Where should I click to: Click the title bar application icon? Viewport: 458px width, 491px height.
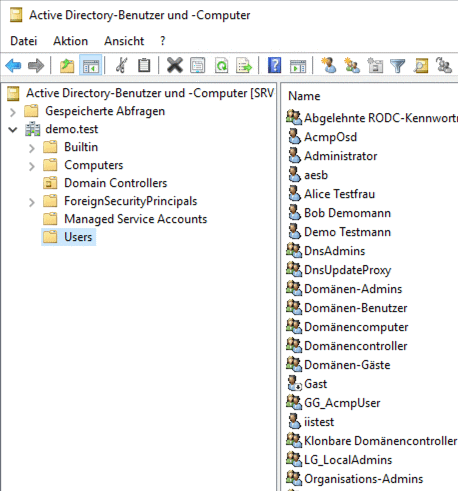16,15
